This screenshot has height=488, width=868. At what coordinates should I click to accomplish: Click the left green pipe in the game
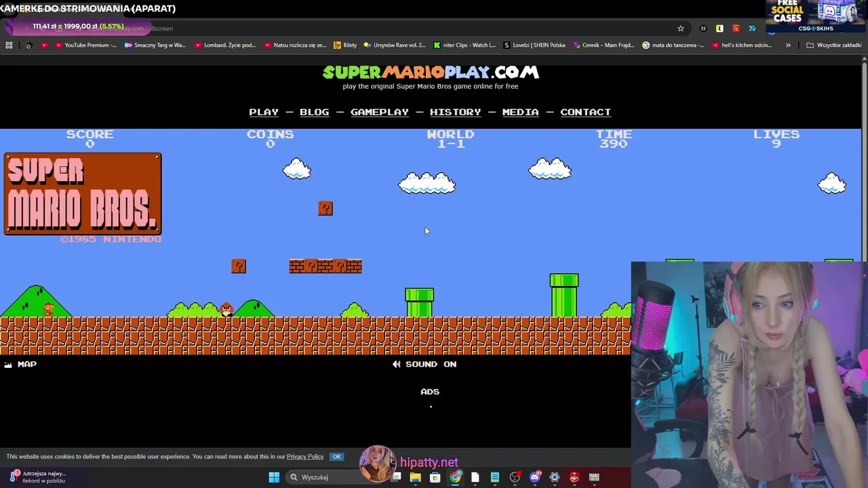click(x=419, y=302)
